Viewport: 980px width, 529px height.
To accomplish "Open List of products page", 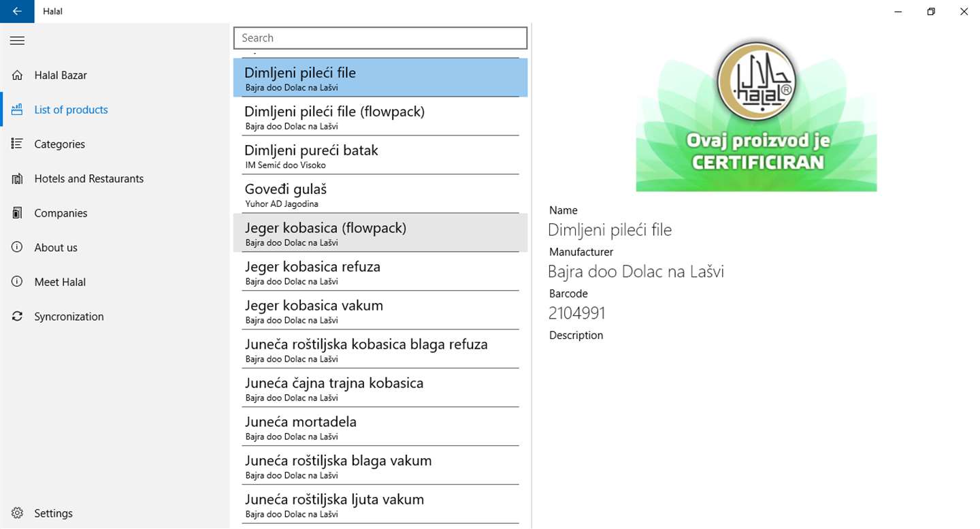I will point(115,110).
